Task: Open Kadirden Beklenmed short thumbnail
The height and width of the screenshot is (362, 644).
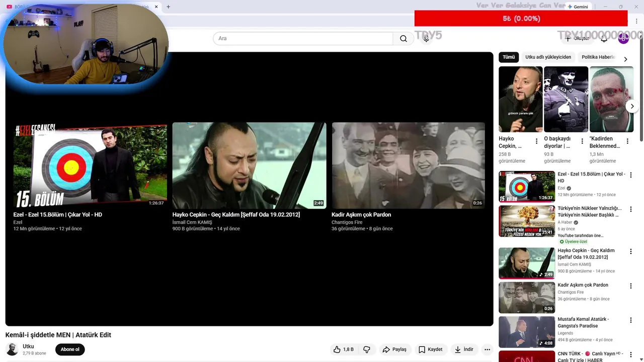Action: click(x=611, y=99)
